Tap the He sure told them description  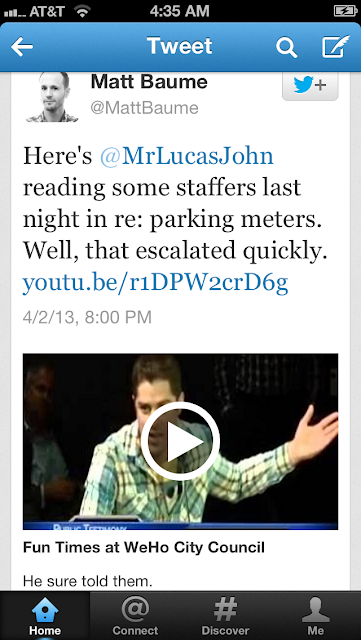[87, 581]
